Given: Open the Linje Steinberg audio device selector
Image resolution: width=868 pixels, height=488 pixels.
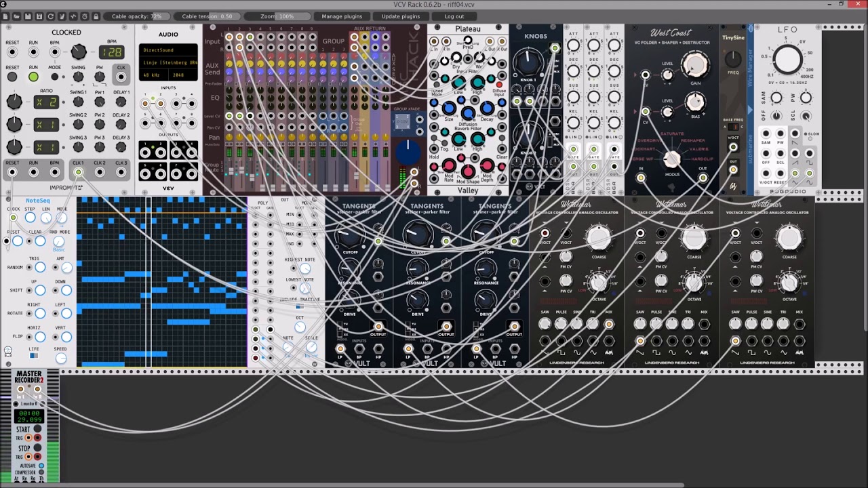Looking at the screenshot, I should coord(168,62).
